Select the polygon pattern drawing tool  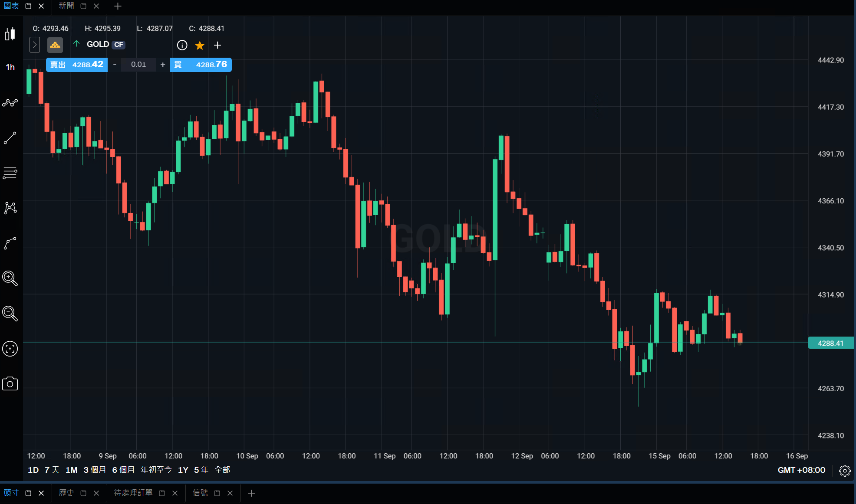[x=10, y=208]
